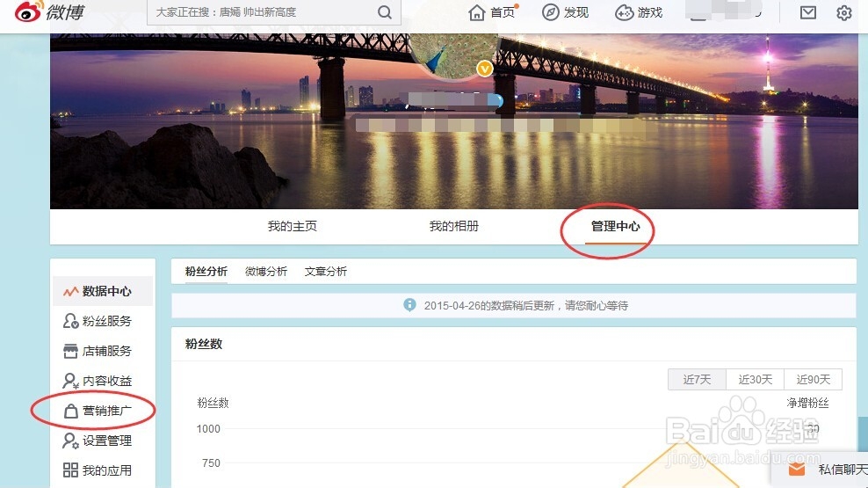Switch to 我的相册 tab
The height and width of the screenshot is (488, 868).
point(454,226)
